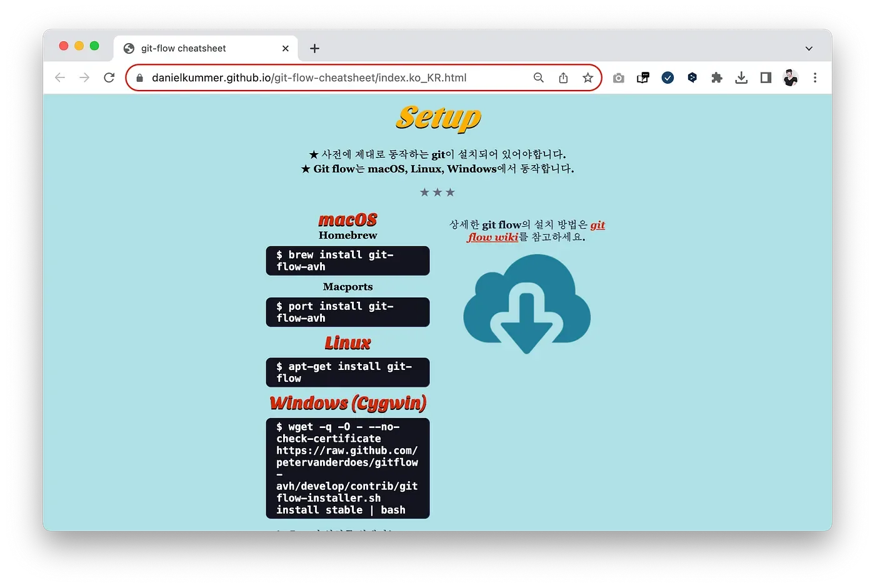Close the git-flow cheatsheet tab

point(286,48)
